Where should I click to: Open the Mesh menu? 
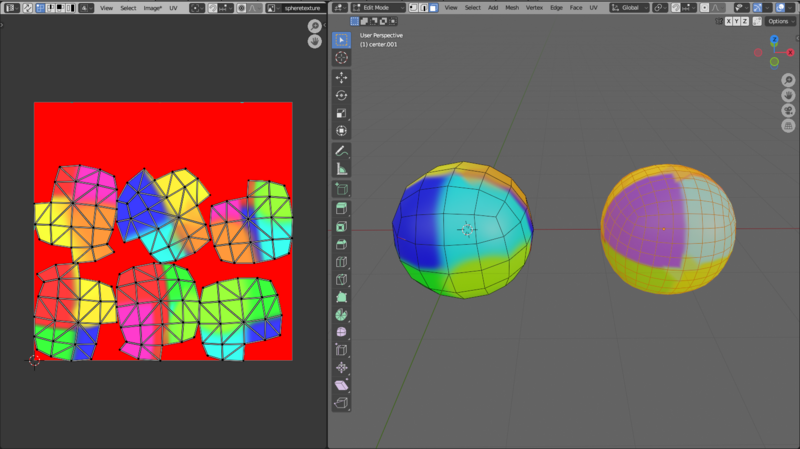pyautogui.click(x=512, y=7)
